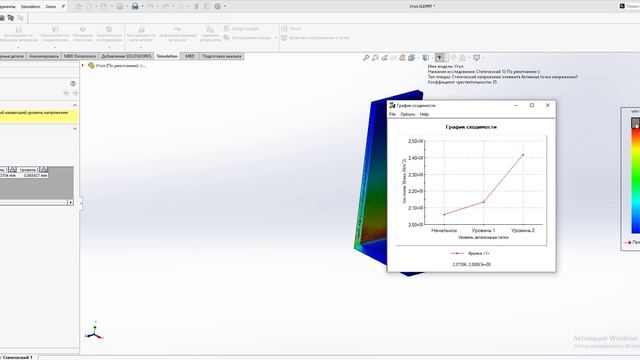This screenshot has width=640, height=360.
Task: Click the Угол part icon in flyout tree
Action: point(91,65)
